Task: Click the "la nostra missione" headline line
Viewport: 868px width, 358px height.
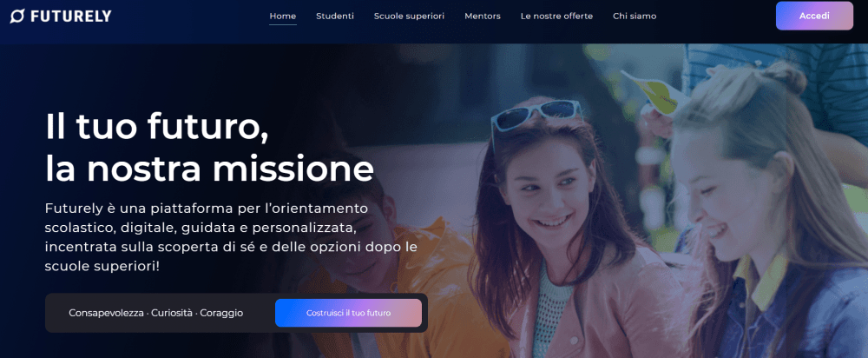Action: [209, 169]
